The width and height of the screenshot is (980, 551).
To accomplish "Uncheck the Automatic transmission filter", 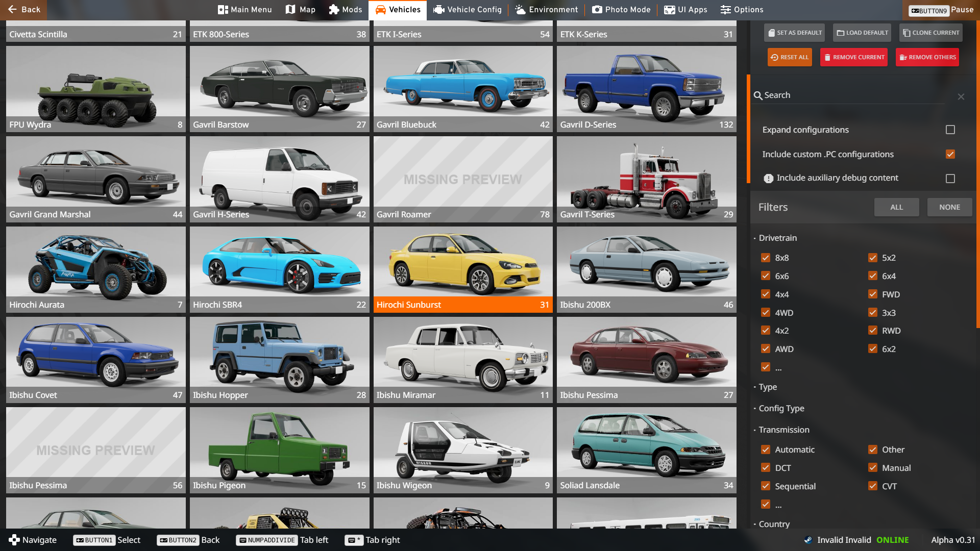I will coord(766,449).
